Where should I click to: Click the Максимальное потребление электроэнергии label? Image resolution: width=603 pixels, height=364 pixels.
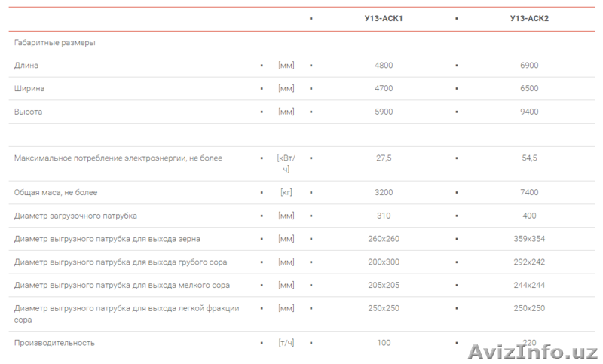[x=118, y=158]
